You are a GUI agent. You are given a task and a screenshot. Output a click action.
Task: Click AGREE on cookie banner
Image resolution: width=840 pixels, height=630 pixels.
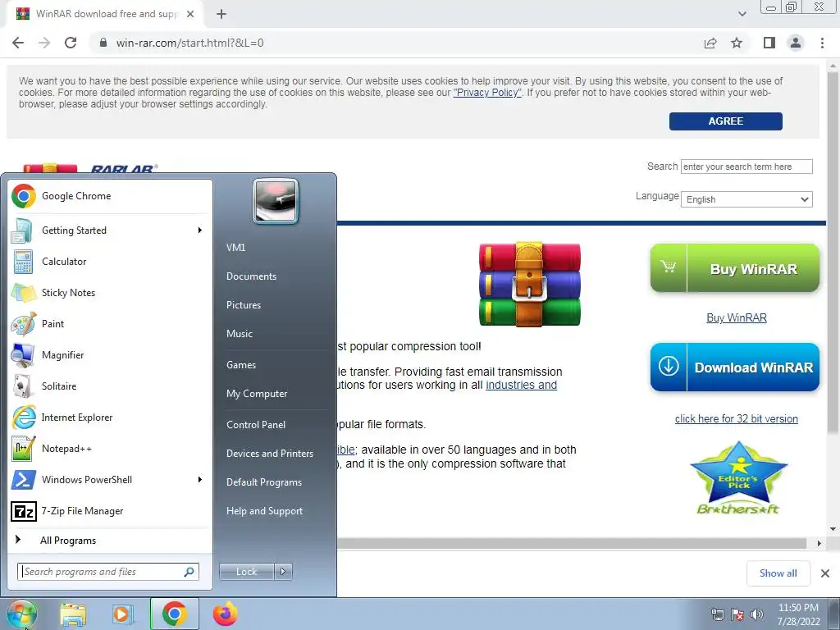click(726, 121)
